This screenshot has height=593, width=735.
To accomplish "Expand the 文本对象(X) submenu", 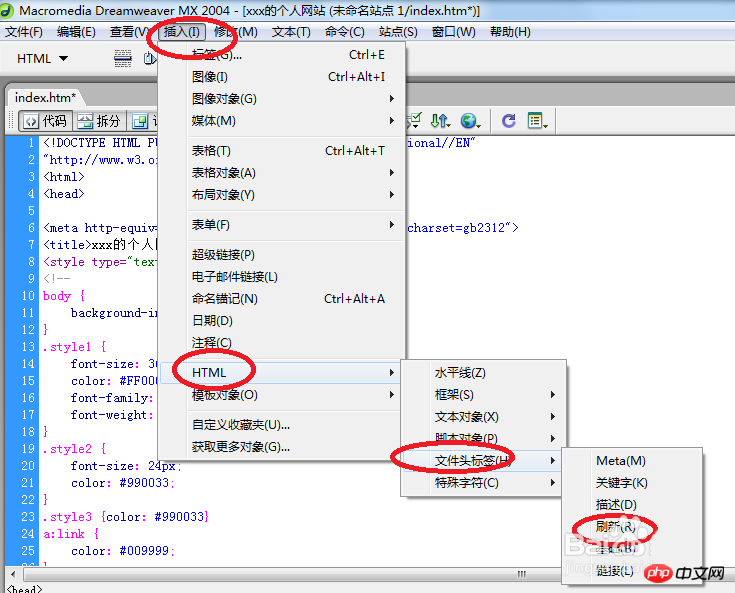I will (483, 417).
